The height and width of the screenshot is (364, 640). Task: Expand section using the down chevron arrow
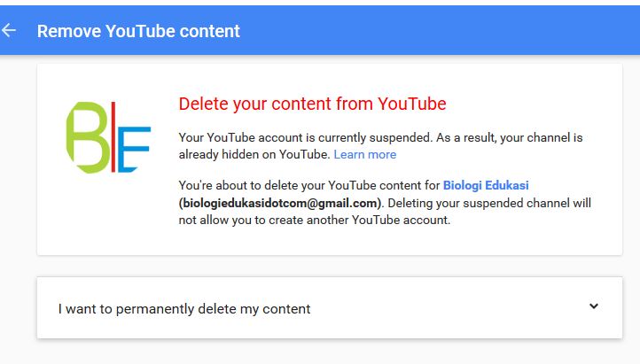(594, 306)
